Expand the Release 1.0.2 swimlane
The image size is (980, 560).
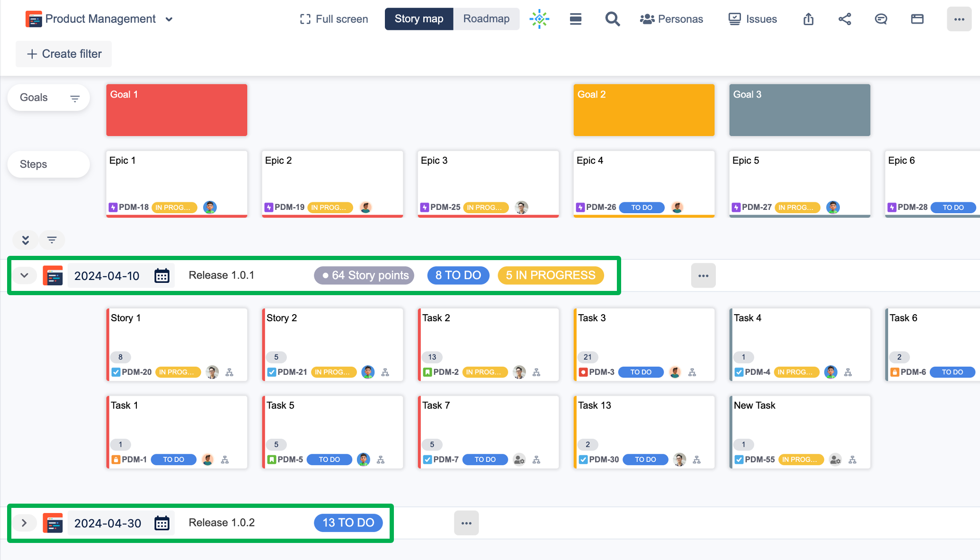25,523
